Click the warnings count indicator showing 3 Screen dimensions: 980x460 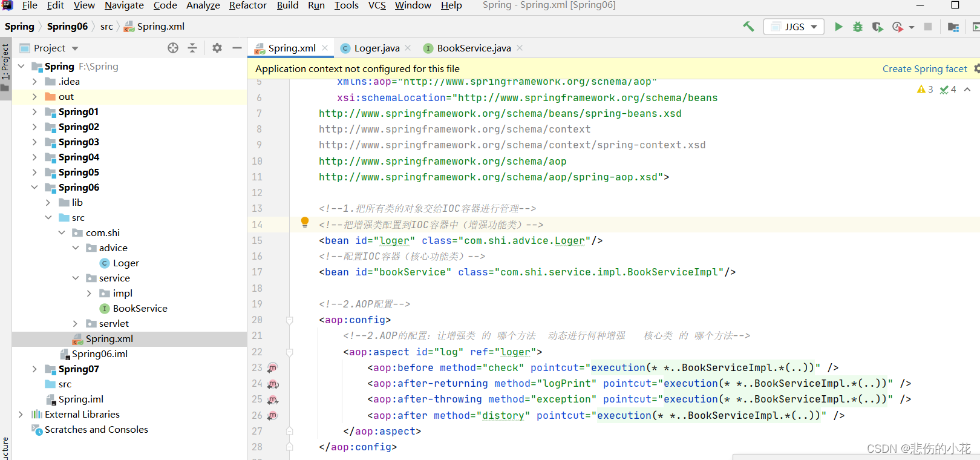click(925, 90)
